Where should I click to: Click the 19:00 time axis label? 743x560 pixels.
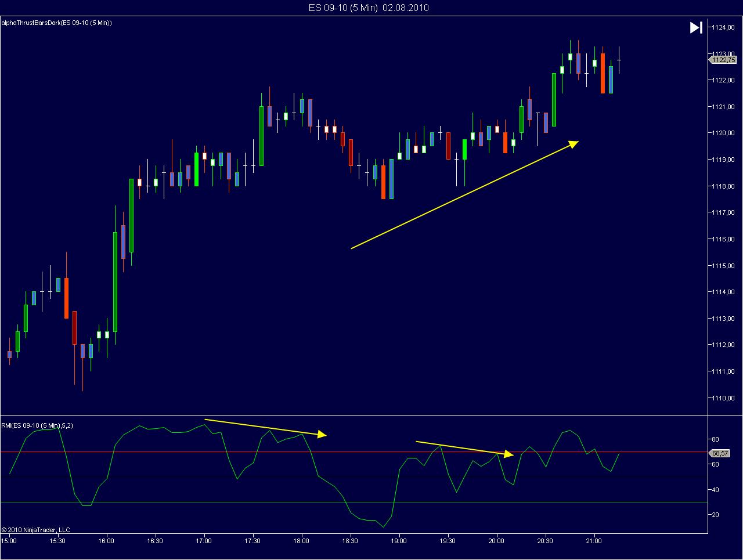[398, 541]
